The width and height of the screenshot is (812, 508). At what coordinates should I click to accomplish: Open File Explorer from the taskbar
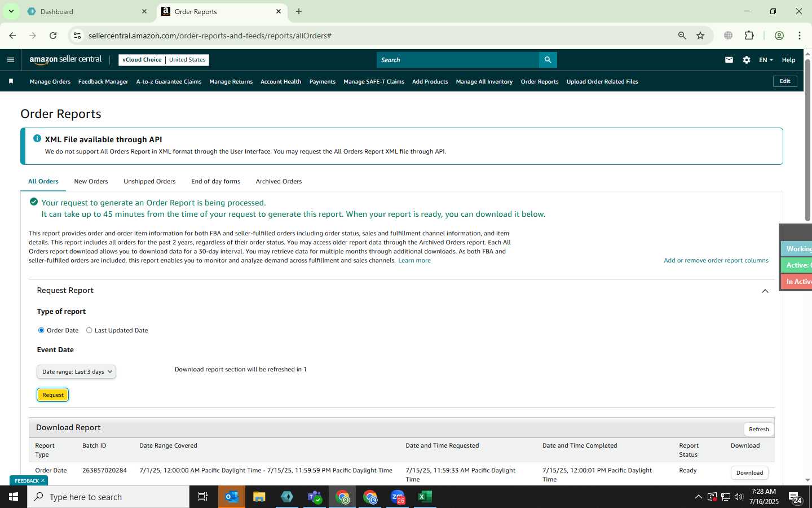coord(259,497)
